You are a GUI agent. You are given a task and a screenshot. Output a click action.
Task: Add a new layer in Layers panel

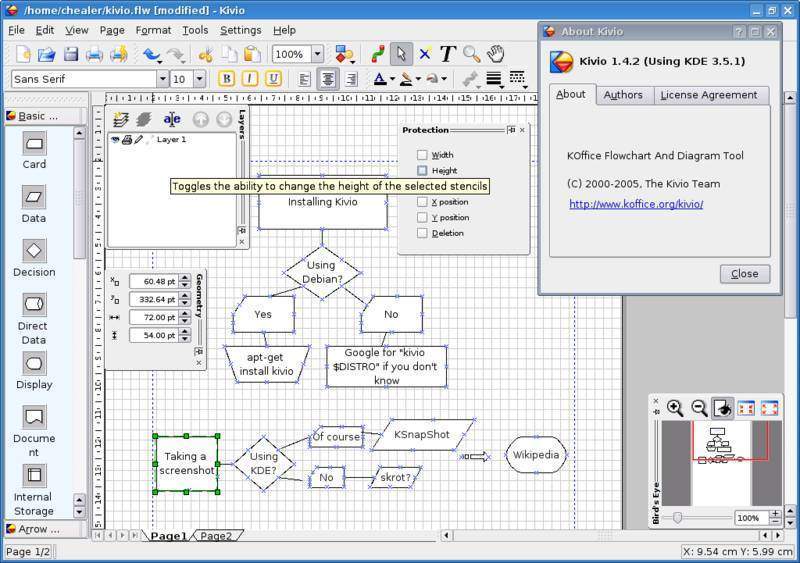point(120,119)
